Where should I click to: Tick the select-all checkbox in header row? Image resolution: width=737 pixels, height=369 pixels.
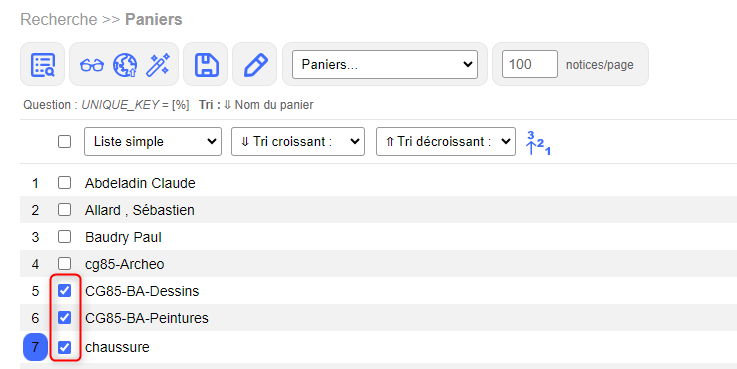(64, 141)
